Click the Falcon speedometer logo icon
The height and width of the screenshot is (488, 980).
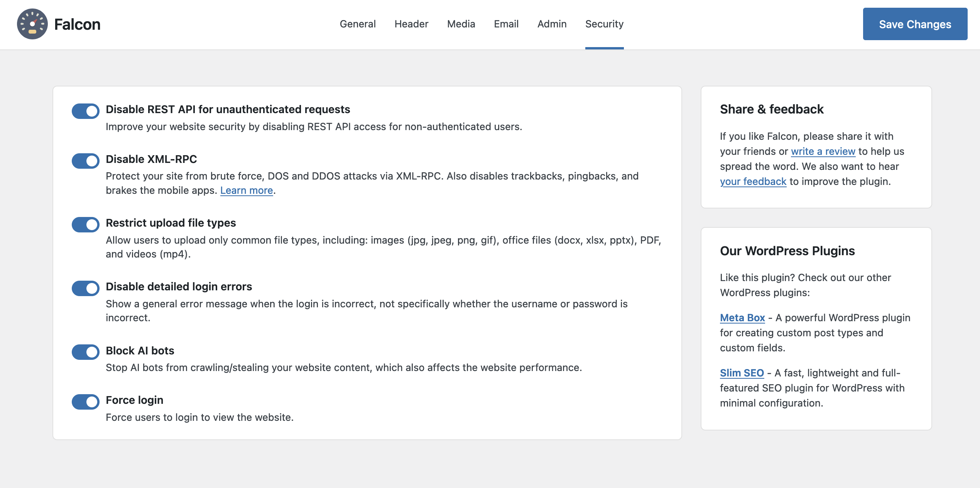[32, 24]
